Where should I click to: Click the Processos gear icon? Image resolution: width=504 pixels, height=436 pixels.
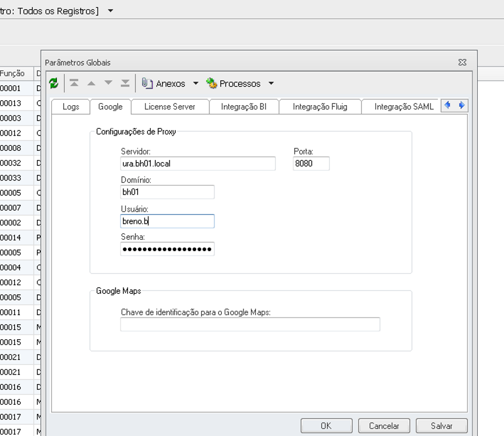pos(212,83)
